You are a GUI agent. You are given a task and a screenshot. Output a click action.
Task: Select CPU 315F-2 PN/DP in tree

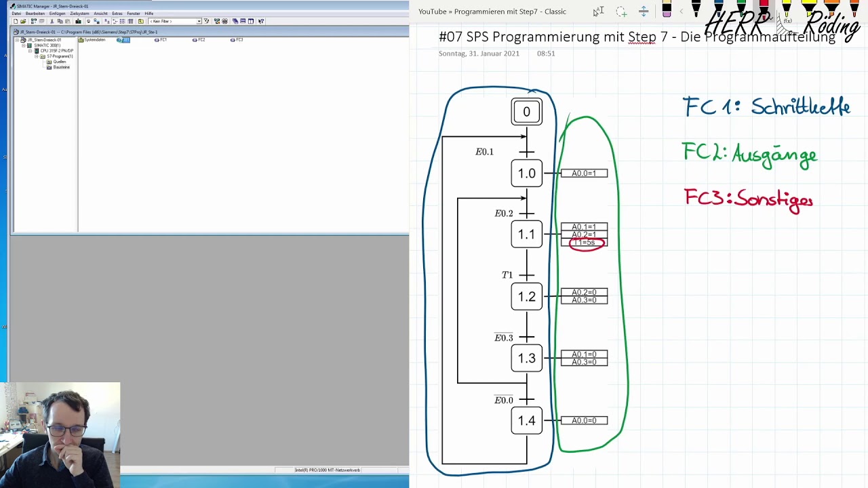pyautogui.click(x=57, y=51)
